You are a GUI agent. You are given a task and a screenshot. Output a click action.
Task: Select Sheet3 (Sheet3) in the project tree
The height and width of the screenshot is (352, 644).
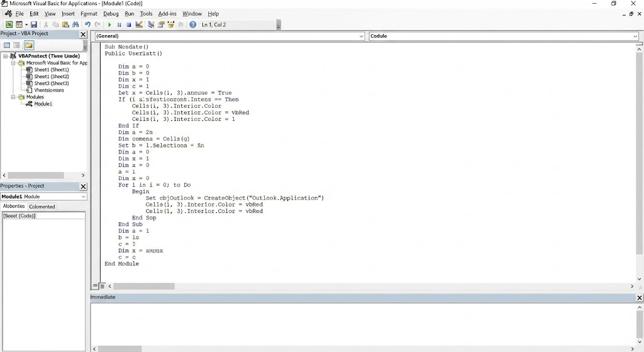click(x=51, y=83)
